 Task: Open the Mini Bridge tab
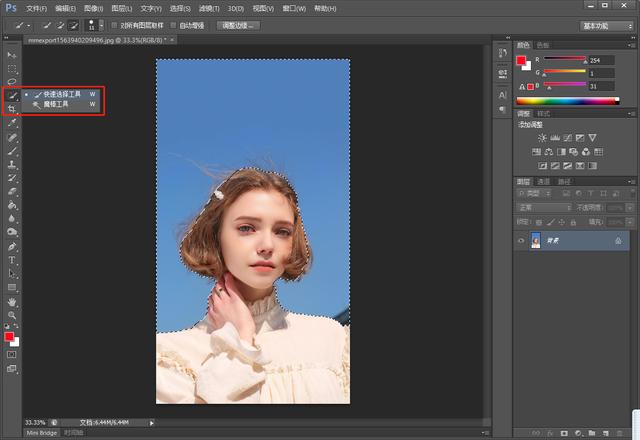click(42, 433)
